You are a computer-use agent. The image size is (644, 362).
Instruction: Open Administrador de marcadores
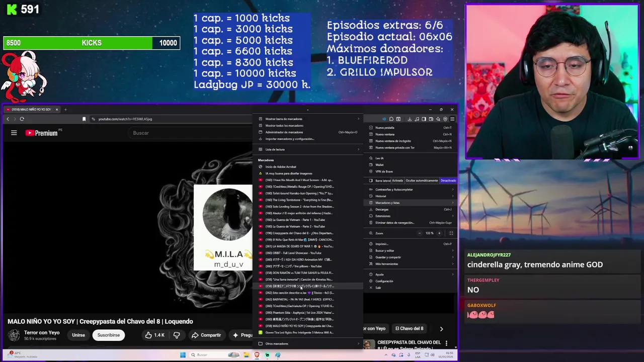point(308,132)
